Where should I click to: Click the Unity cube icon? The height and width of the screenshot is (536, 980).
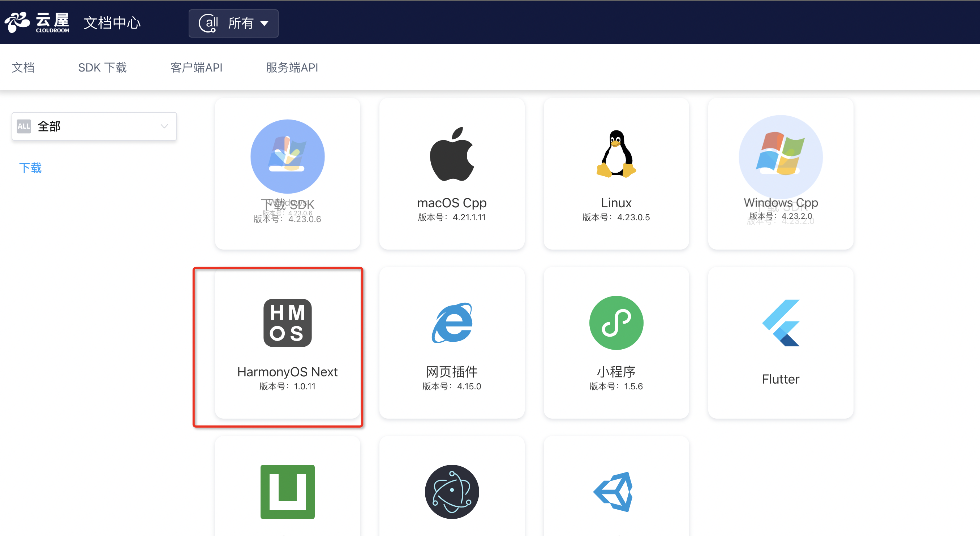tap(613, 492)
